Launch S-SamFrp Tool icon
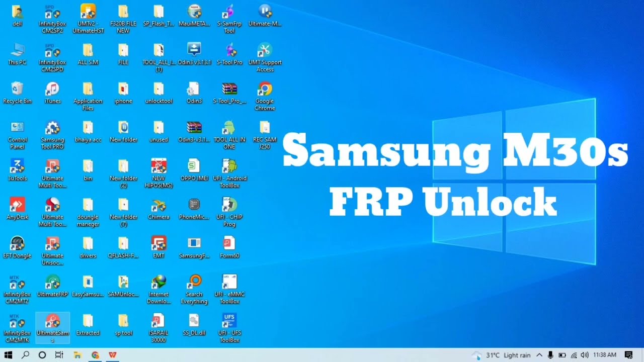644x362 pixels. coord(229,19)
